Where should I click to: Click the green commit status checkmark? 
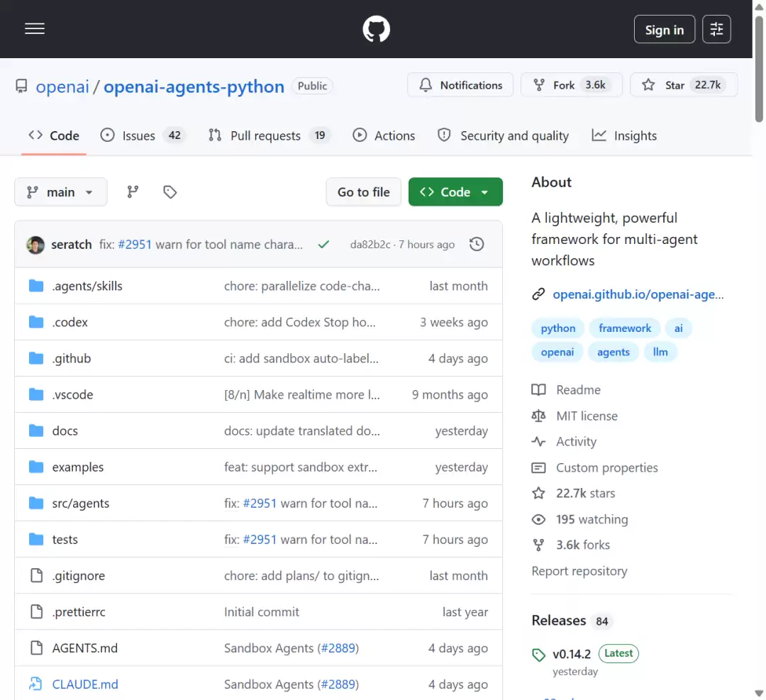pyautogui.click(x=323, y=244)
